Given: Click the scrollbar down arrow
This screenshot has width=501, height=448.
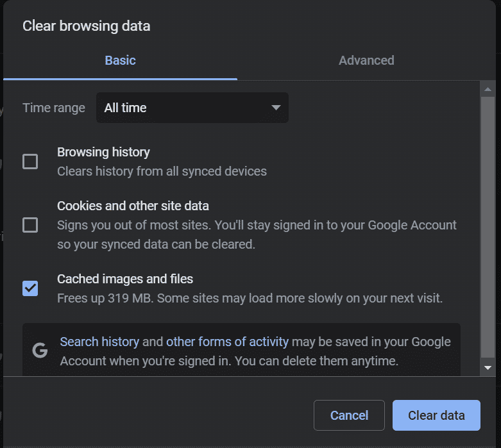Looking at the screenshot, I should (488, 368).
